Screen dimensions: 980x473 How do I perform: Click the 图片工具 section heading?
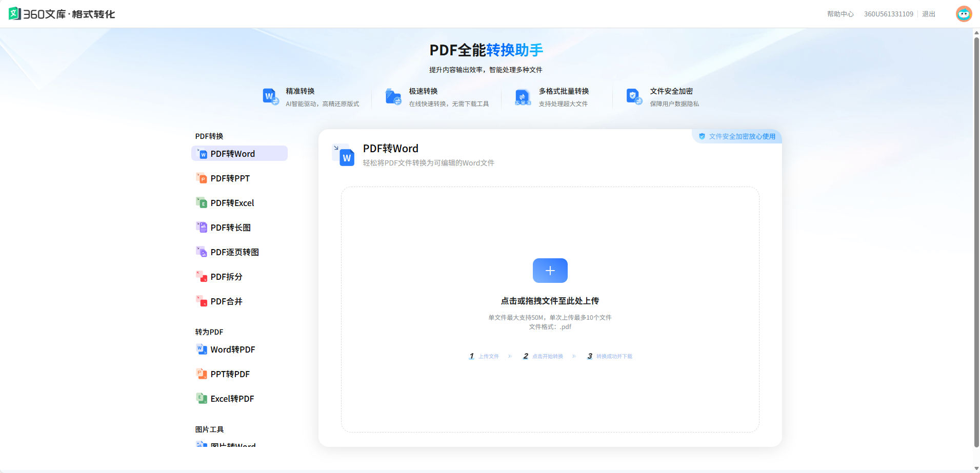click(x=209, y=429)
